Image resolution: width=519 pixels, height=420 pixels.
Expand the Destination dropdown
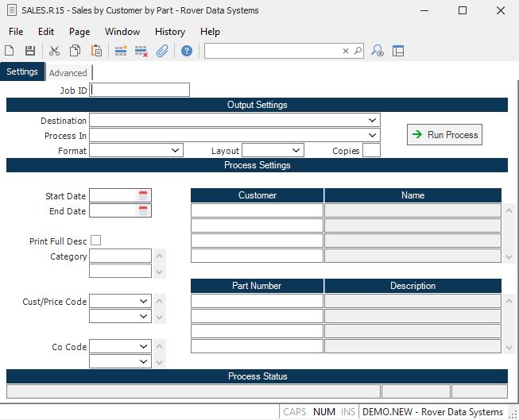[373, 121]
